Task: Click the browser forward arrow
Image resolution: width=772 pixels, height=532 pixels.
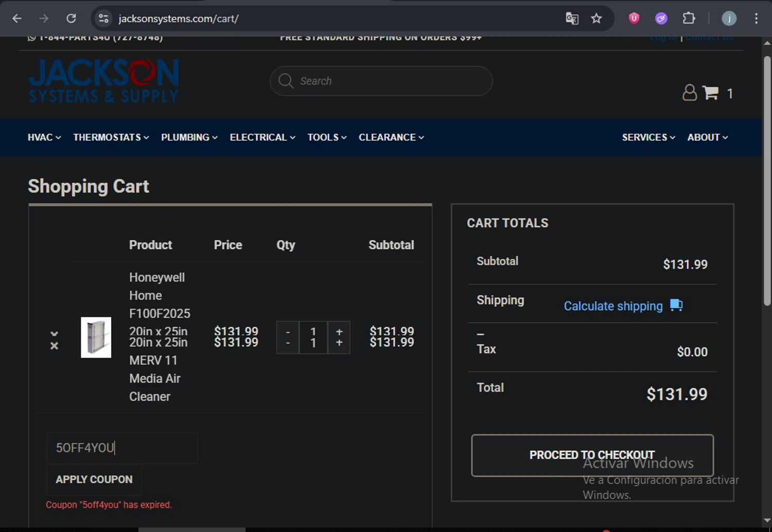Action: pyautogui.click(x=44, y=19)
